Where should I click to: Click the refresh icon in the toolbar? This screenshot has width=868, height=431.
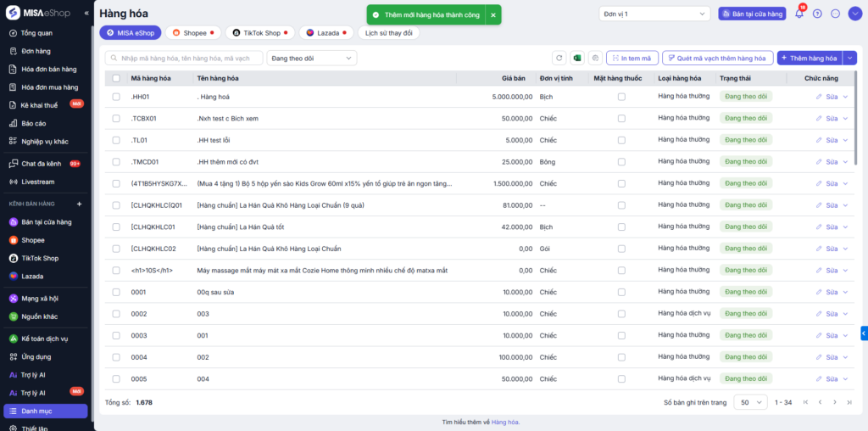coord(559,58)
